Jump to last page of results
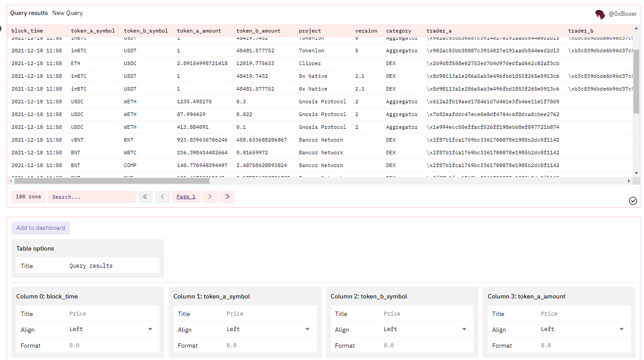 (227, 197)
